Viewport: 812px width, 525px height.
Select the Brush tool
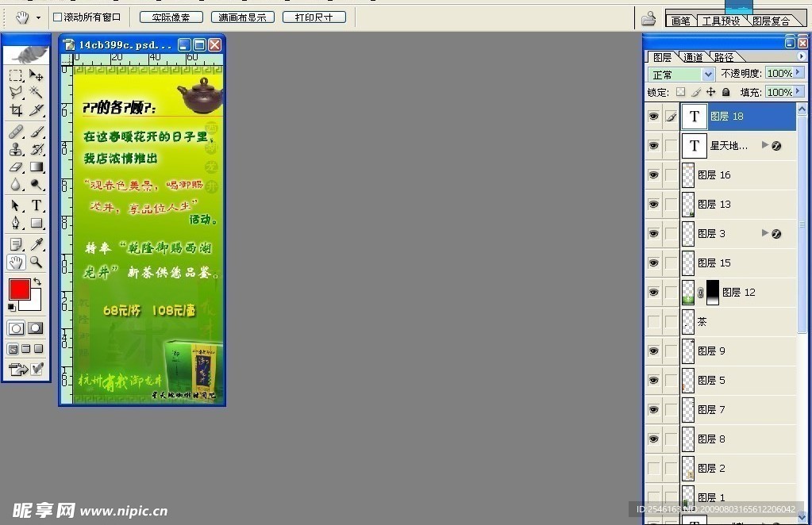37,132
